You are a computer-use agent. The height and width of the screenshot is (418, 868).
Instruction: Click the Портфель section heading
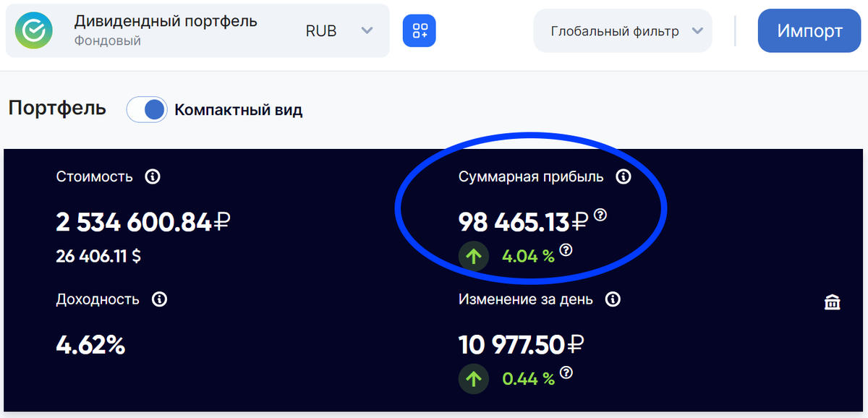(x=56, y=108)
